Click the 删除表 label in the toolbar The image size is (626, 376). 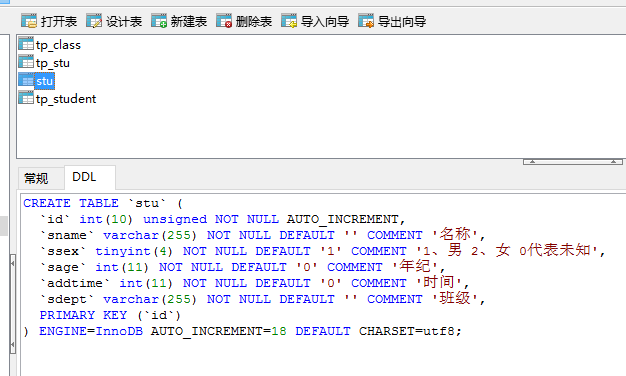[x=254, y=21]
